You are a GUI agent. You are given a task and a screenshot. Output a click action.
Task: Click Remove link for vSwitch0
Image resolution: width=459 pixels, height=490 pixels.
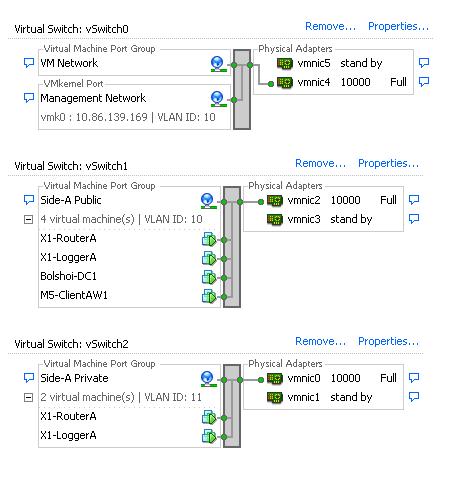click(330, 26)
